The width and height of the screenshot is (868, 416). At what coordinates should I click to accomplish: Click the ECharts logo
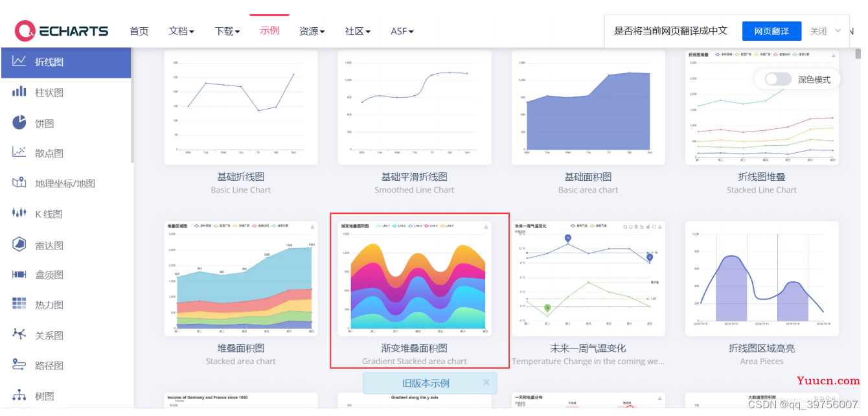coord(62,30)
